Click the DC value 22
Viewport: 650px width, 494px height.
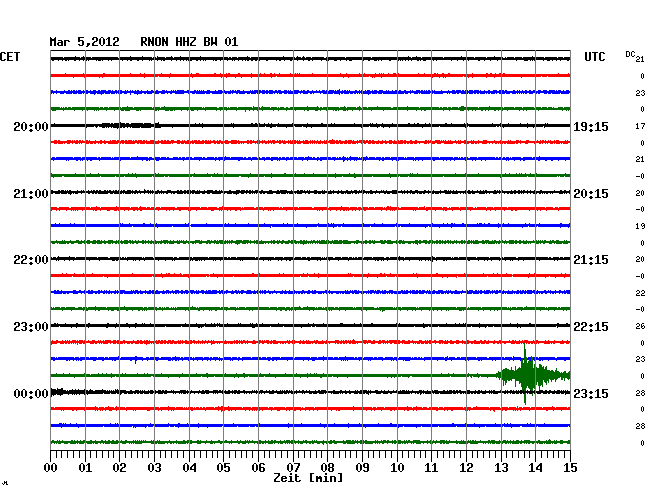tap(640, 293)
